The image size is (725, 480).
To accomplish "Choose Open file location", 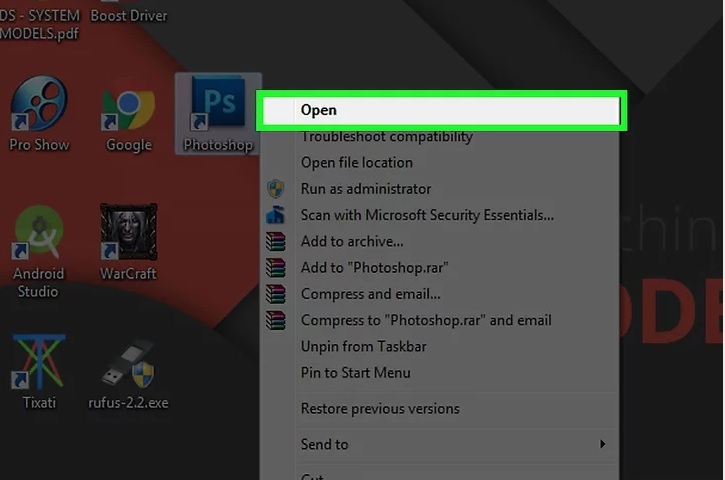I will click(x=439, y=163).
